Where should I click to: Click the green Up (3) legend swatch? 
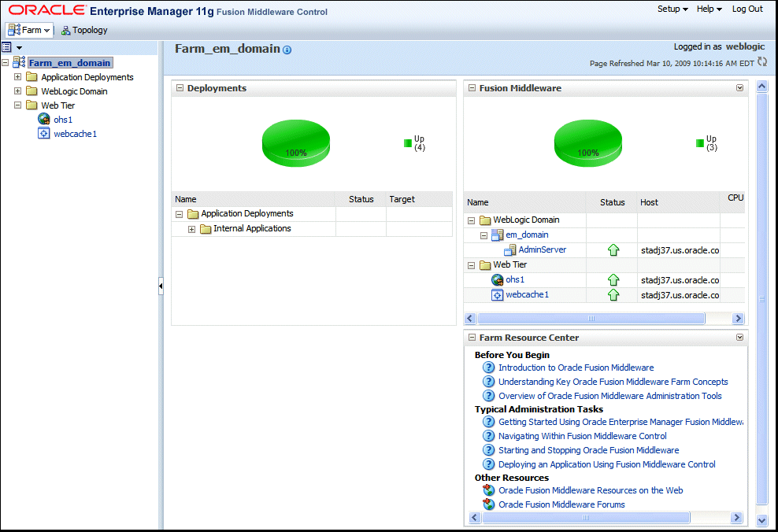[700, 143]
